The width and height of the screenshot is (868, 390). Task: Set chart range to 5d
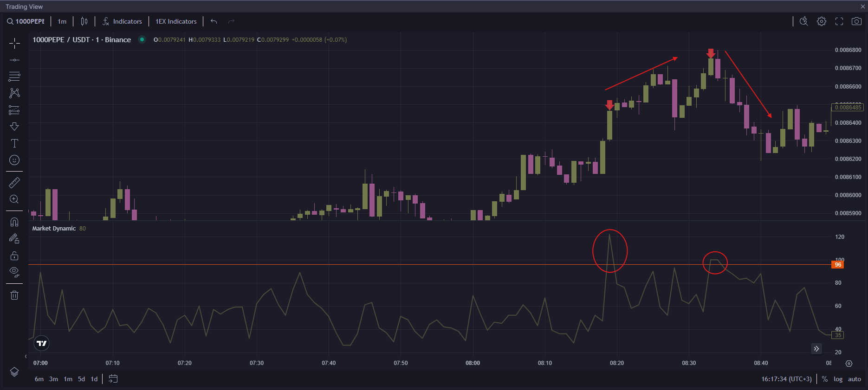[81, 379]
